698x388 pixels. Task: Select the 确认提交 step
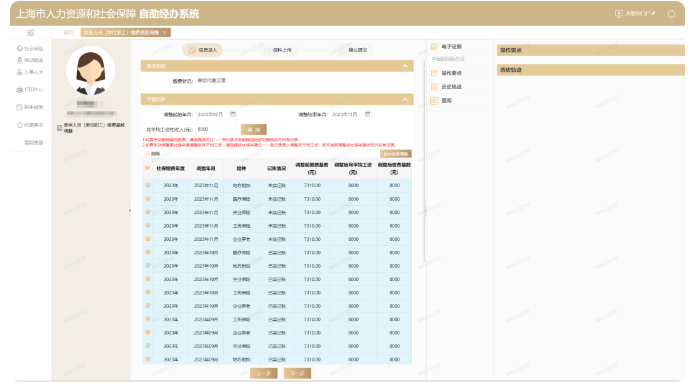point(354,50)
